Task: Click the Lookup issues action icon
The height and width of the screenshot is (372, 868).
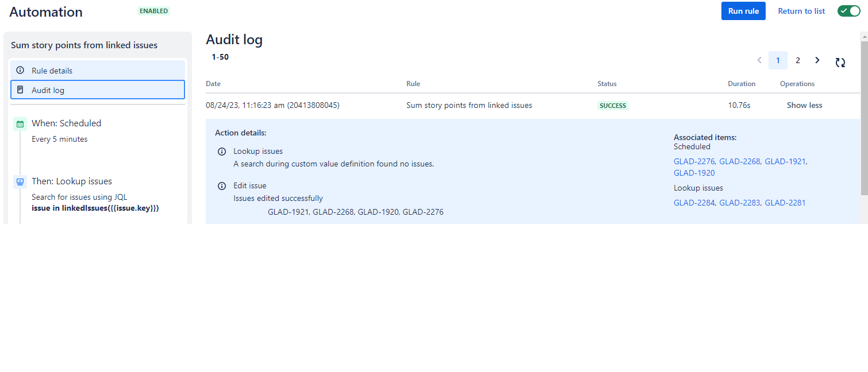Action: tap(20, 181)
